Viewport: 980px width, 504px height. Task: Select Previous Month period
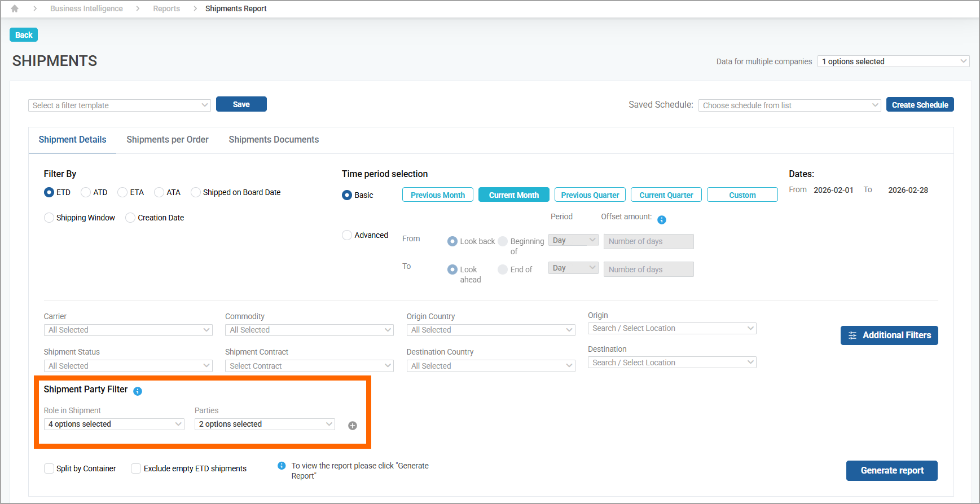(438, 195)
